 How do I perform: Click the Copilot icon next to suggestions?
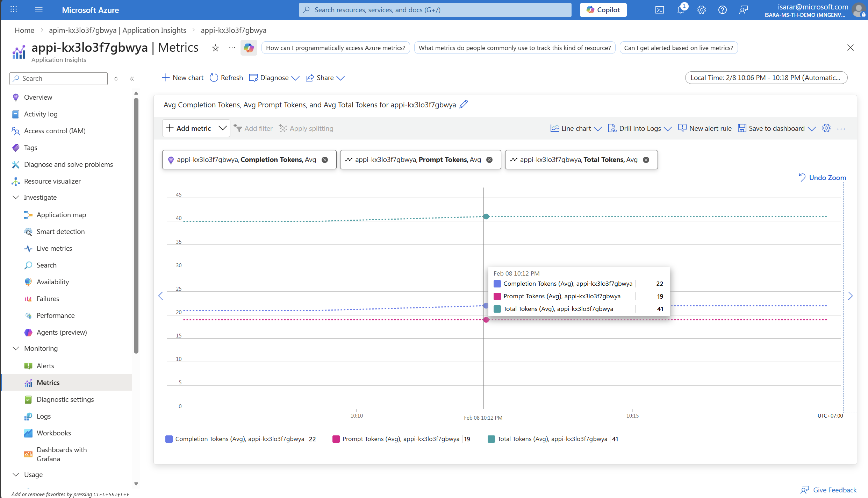249,48
